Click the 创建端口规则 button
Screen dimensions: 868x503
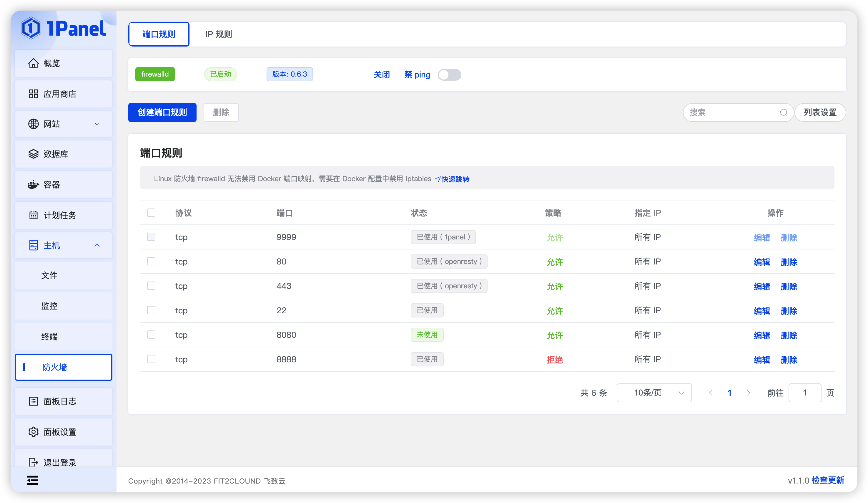[162, 112]
